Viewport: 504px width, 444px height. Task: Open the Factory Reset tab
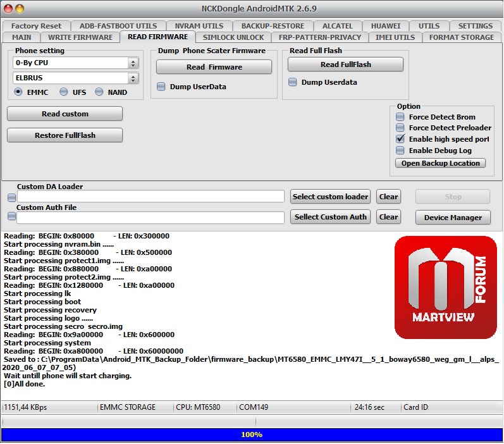point(36,26)
